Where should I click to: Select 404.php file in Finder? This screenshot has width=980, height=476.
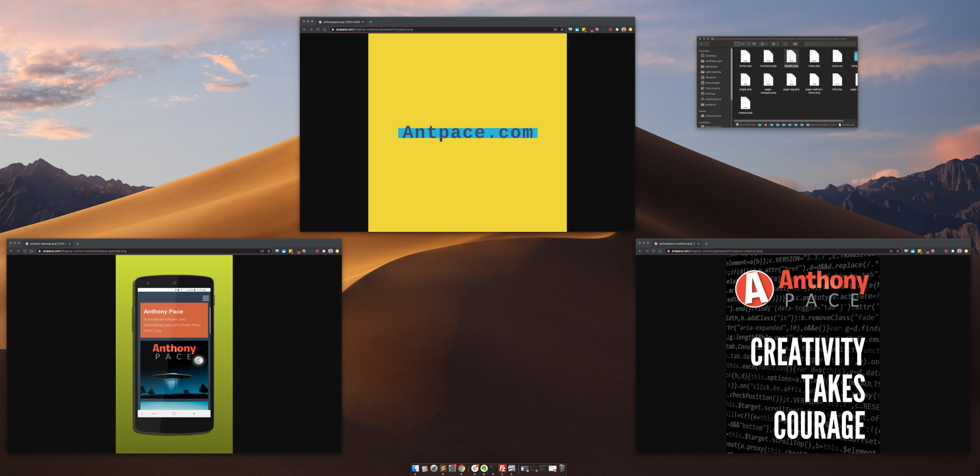(x=837, y=82)
